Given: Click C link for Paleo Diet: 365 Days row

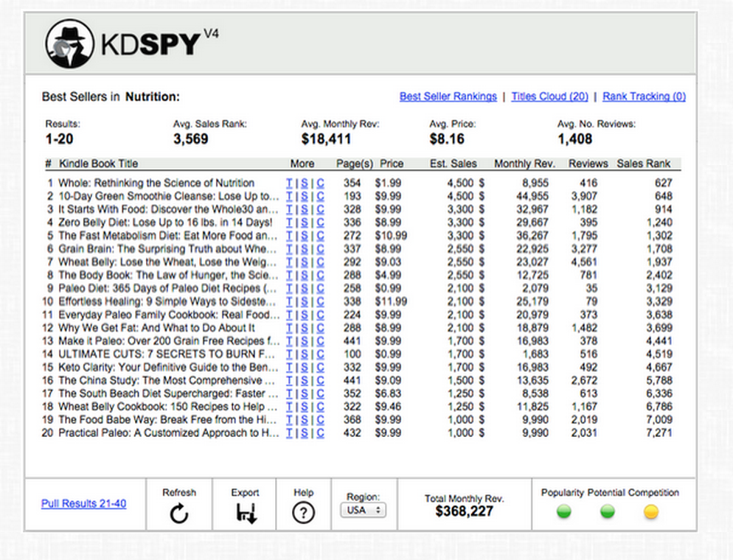Looking at the screenshot, I should click(320, 288).
